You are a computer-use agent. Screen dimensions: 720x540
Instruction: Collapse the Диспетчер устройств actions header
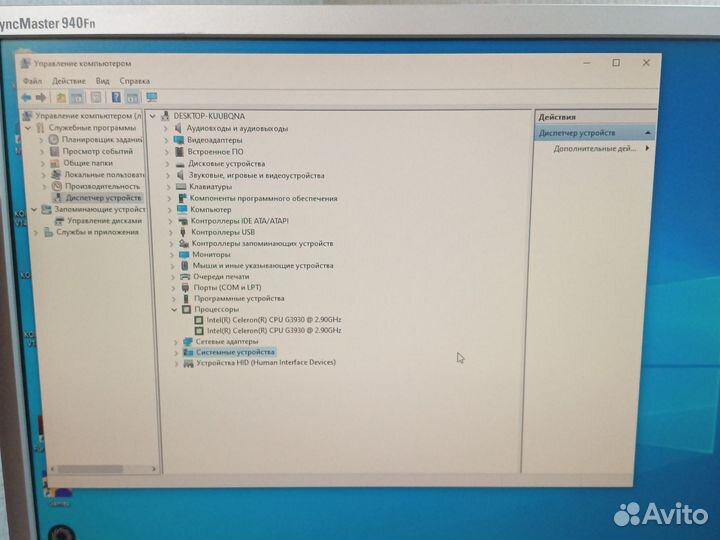coord(647,133)
